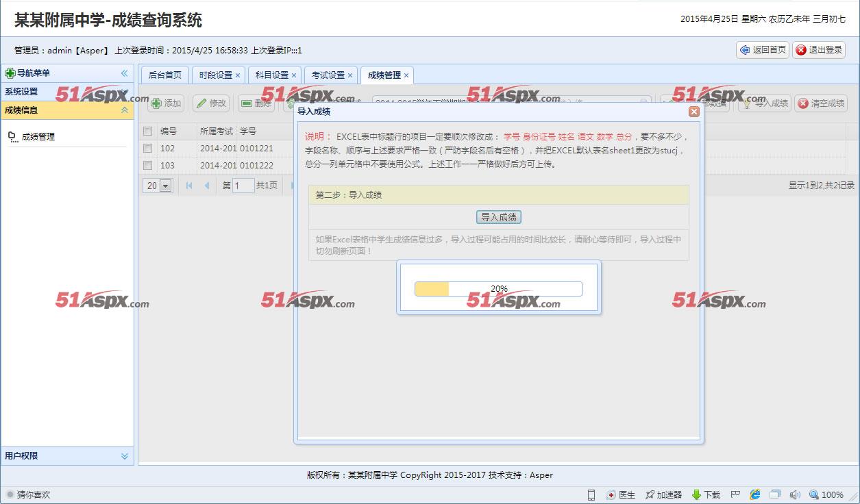Image resolution: width=860 pixels, height=504 pixels.
Task: Click the multi-window icon in status bar
Action: [x=775, y=494]
